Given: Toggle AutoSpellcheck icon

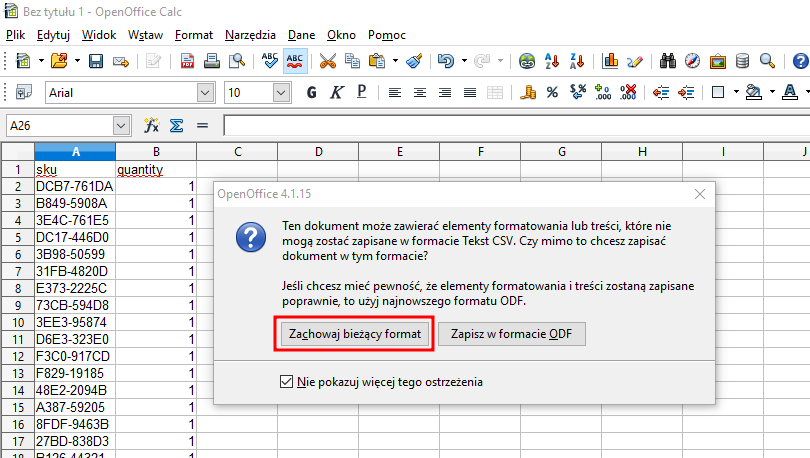Looking at the screenshot, I should tap(295, 61).
